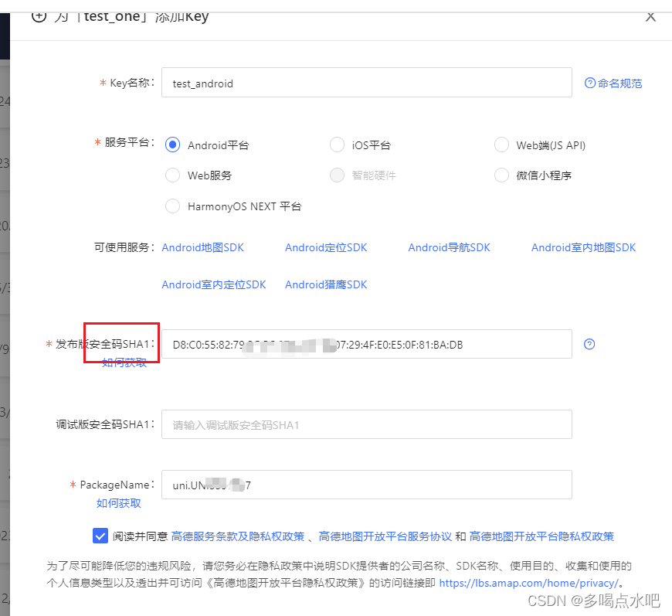The image size is (672, 616).
Task: Select the iOS平台 radio button
Action: point(337,145)
